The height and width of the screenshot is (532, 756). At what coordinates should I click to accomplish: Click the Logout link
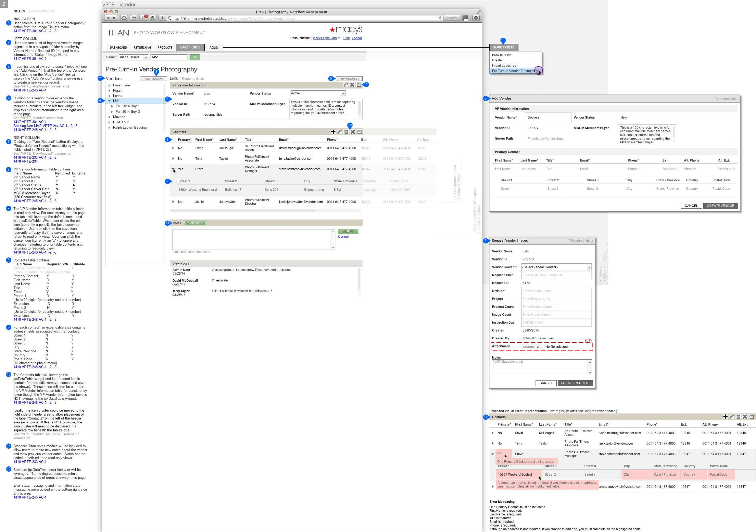pos(357,38)
